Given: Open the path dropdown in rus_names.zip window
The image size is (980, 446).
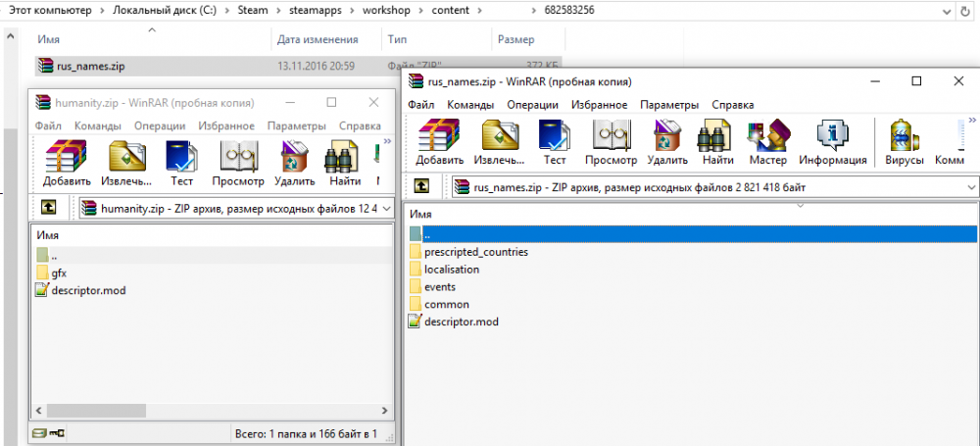Looking at the screenshot, I should coord(971,186).
